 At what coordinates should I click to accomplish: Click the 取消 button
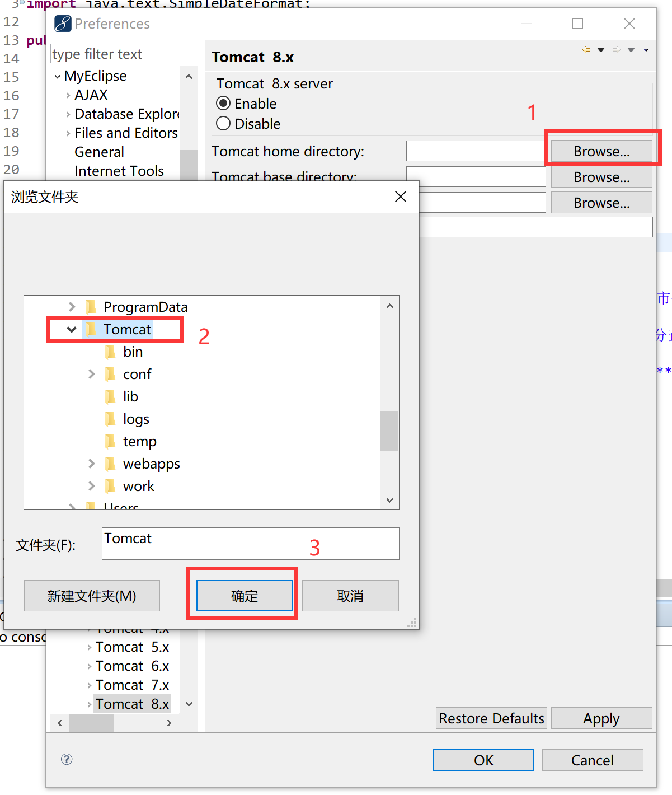[350, 596]
